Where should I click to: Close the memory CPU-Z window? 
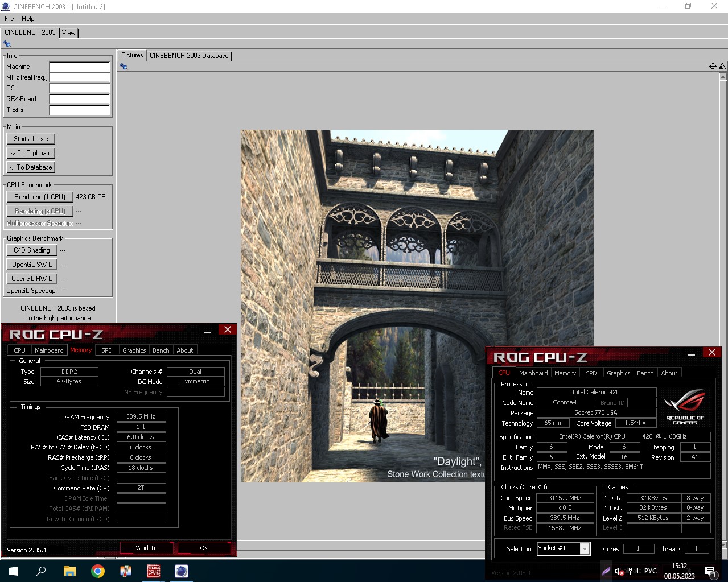point(228,329)
